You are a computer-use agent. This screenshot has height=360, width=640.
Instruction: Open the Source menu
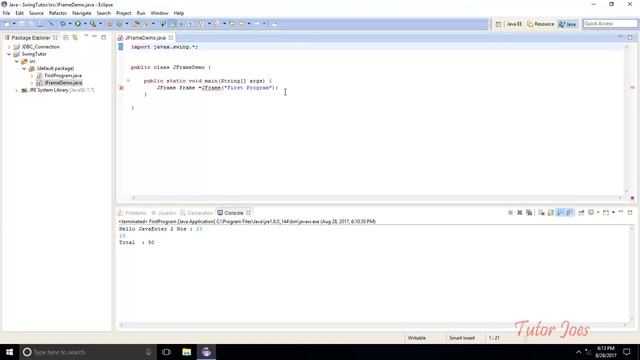[36, 13]
